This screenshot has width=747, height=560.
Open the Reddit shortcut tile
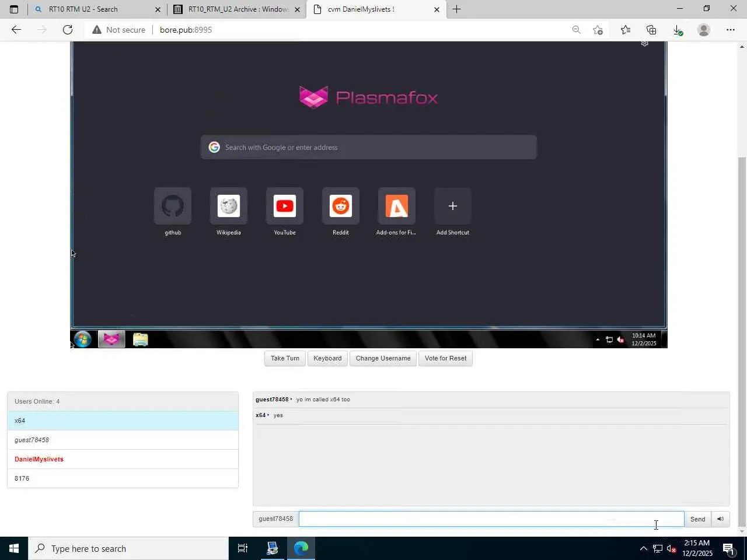coord(341,206)
